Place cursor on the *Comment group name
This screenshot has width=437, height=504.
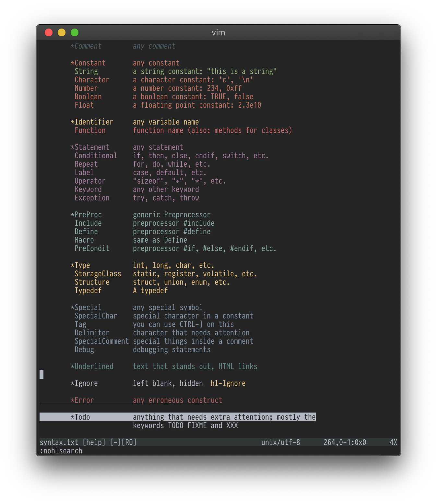point(86,46)
